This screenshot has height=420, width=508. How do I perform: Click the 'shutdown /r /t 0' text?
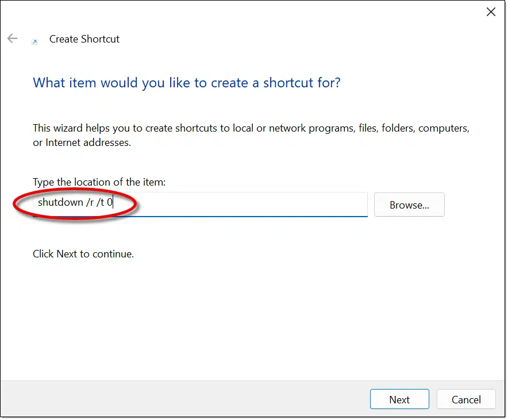[75, 203]
